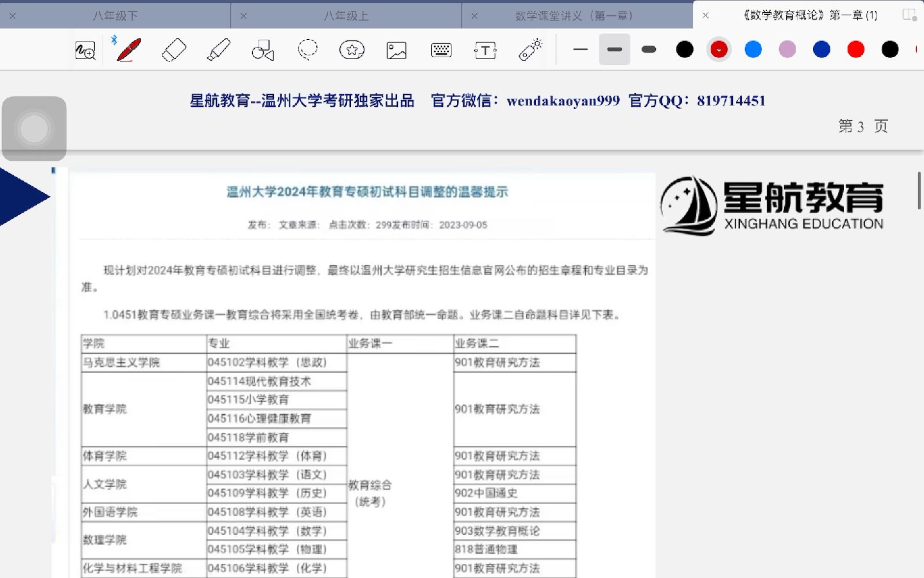
Task: Select the zoom writing tool
Action: (x=85, y=50)
